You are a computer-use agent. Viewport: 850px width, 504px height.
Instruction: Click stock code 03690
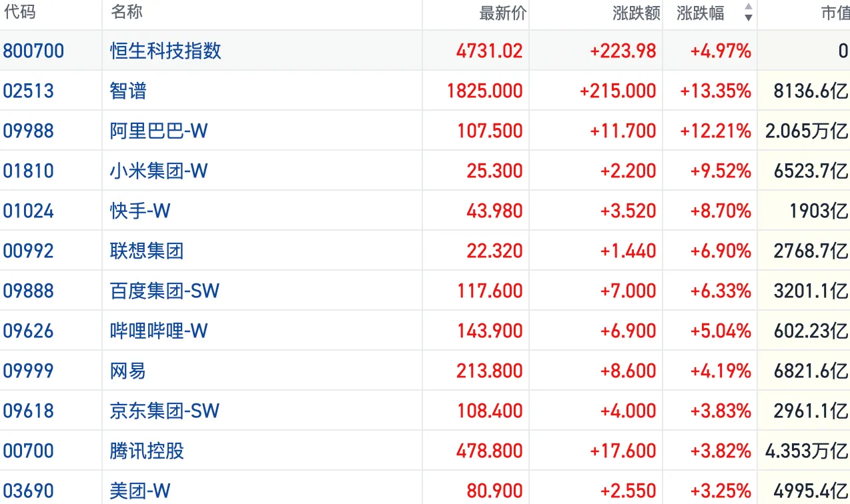click(28, 491)
